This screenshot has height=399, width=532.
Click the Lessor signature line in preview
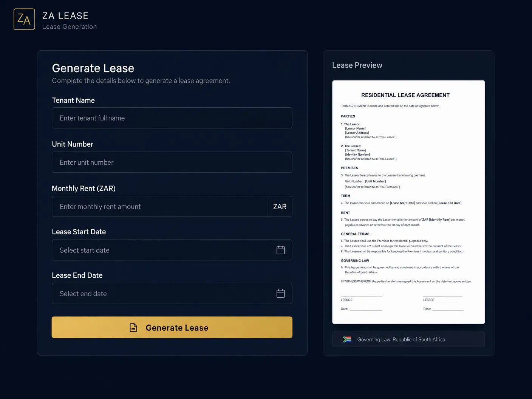click(362, 295)
